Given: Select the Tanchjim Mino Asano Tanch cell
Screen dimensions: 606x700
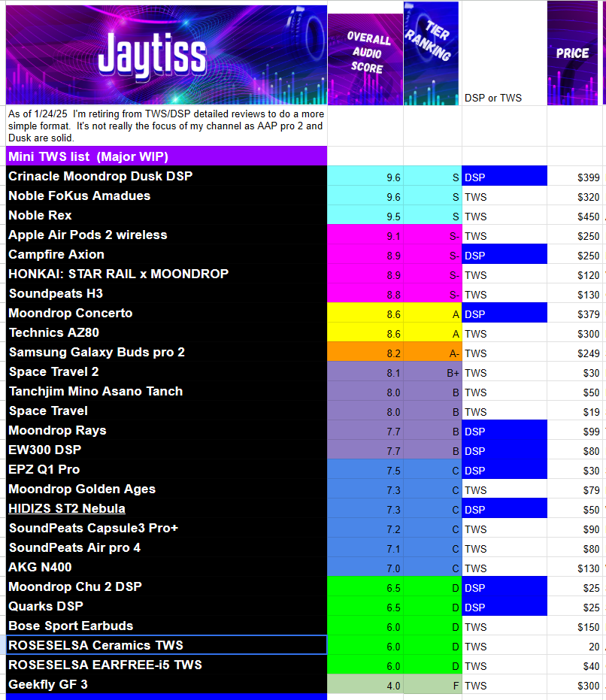Looking at the screenshot, I should (x=167, y=392).
